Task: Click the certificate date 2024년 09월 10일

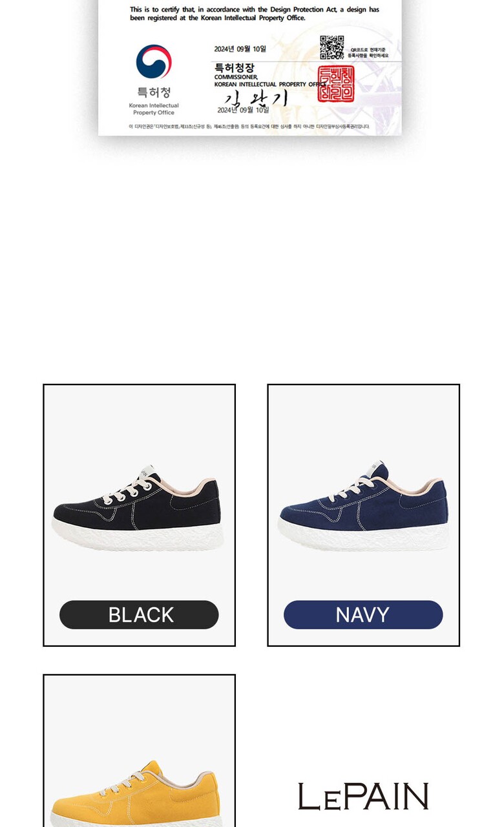Action: coord(240,49)
